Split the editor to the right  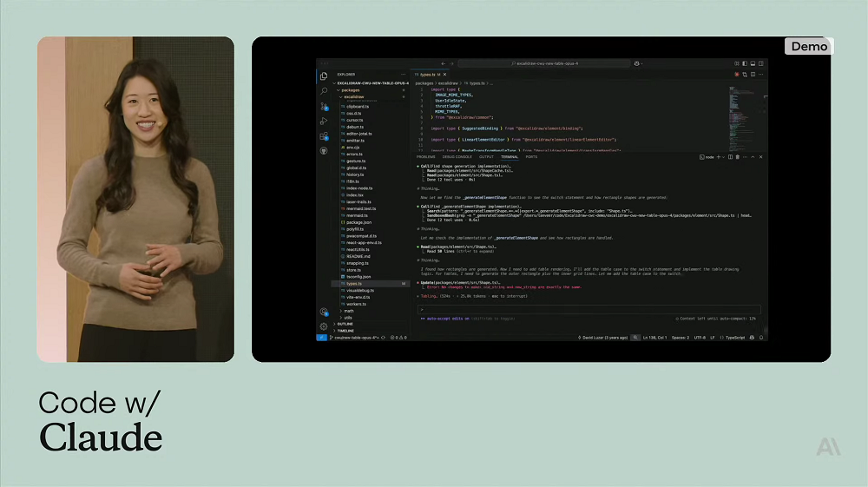tap(754, 74)
